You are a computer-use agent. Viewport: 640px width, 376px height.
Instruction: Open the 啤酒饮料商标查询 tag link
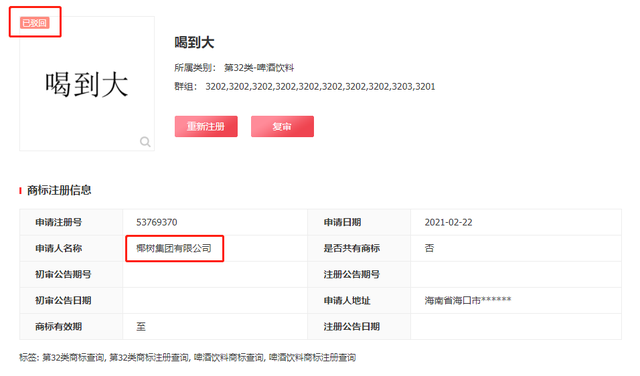coord(229,358)
